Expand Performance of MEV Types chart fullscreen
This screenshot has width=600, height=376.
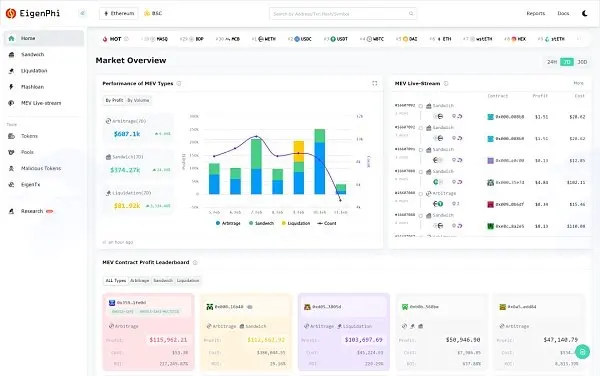click(375, 83)
